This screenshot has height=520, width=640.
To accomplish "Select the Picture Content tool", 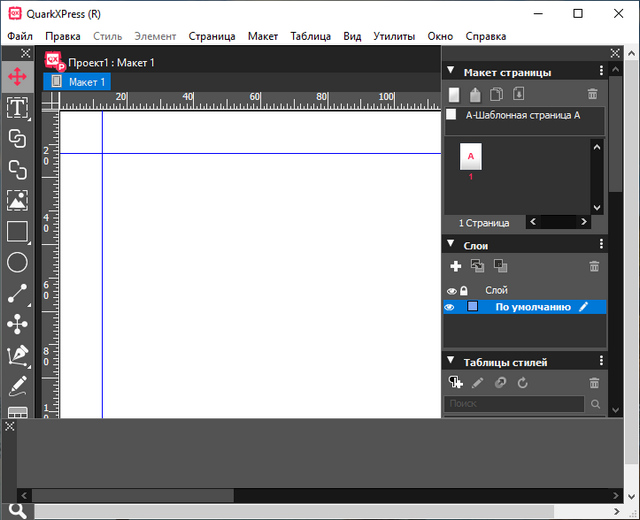I will 17,200.
